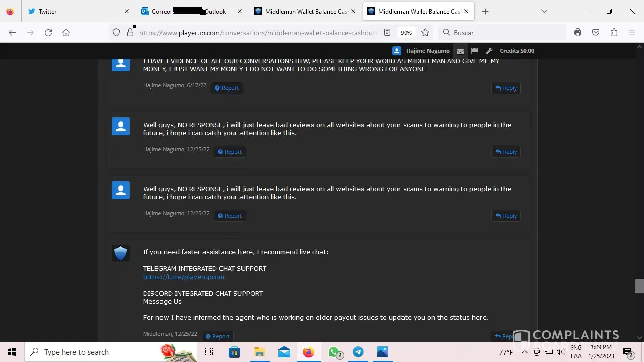The image size is (644, 362).
Task: Open the t.me/playerupcom Telegram link
Action: (x=184, y=277)
